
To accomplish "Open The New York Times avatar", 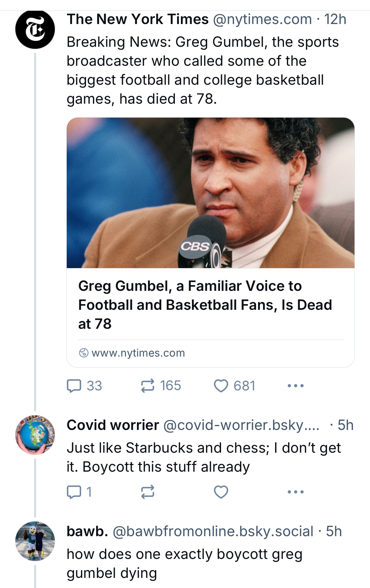I will pos(35,29).
